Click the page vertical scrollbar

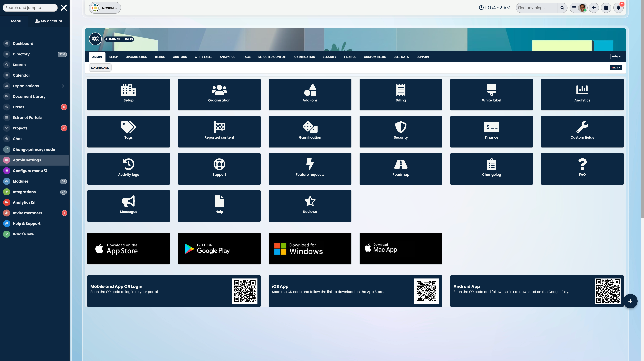click(x=642, y=109)
